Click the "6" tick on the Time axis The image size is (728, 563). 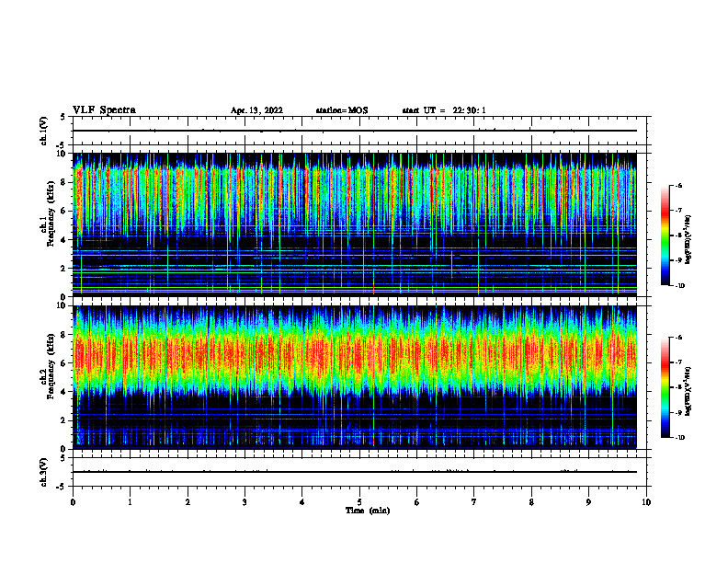point(417,502)
